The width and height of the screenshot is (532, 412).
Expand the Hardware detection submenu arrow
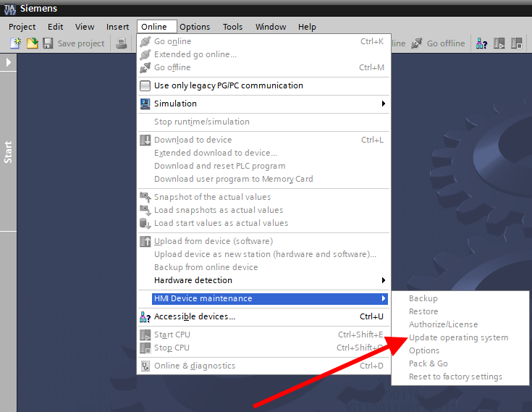(384, 280)
